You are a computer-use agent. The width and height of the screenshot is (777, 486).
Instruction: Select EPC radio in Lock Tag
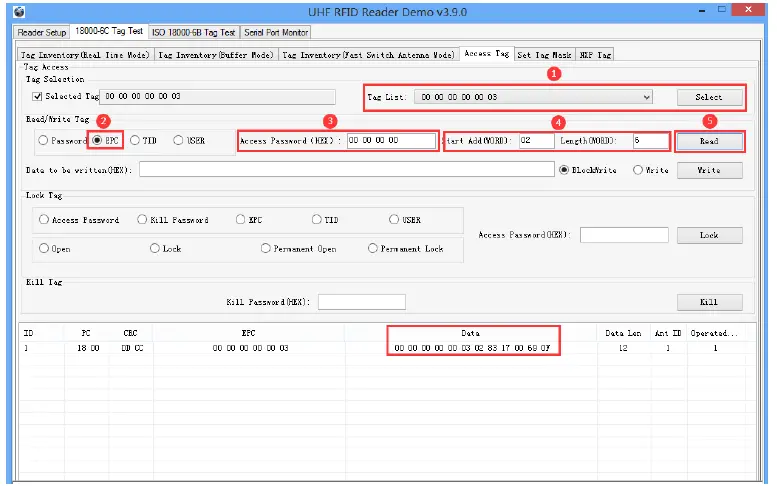(x=241, y=219)
